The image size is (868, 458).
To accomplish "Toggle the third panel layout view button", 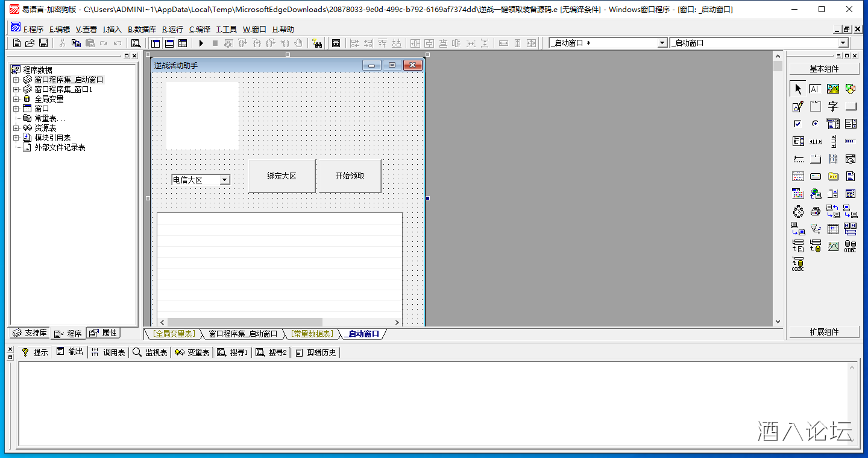I will tap(183, 43).
